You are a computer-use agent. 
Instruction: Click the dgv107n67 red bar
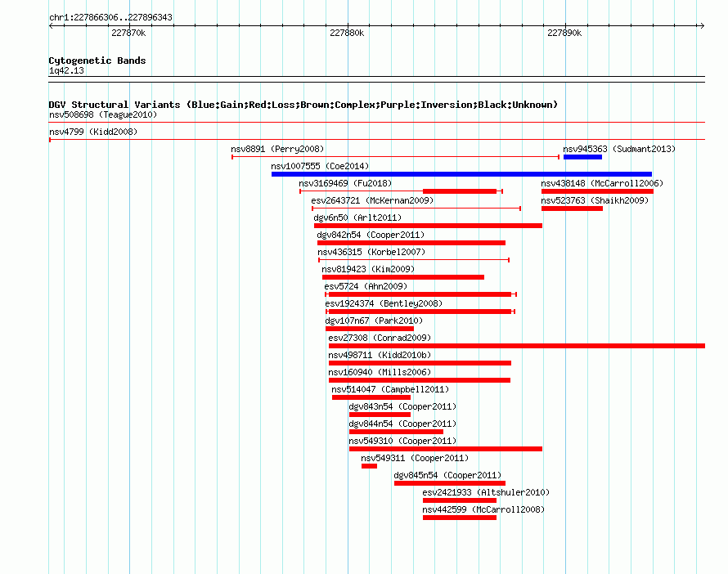point(370,329)
